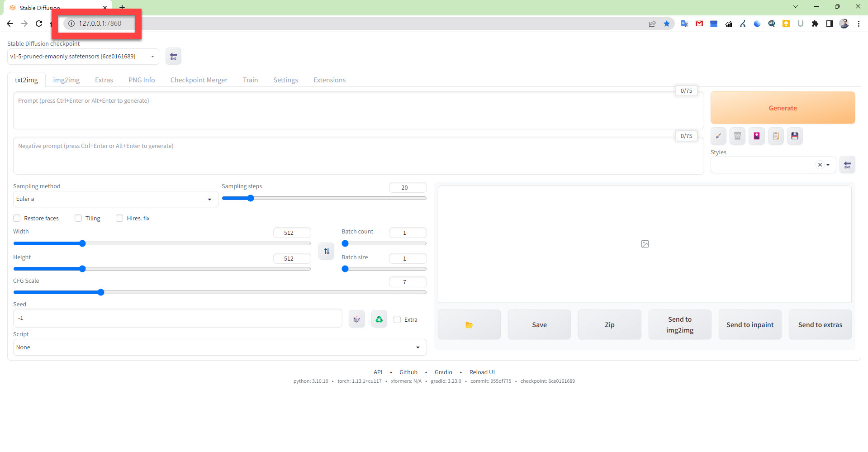
Task: Enable the Restore faces checkbox
Action: [17, 218]
